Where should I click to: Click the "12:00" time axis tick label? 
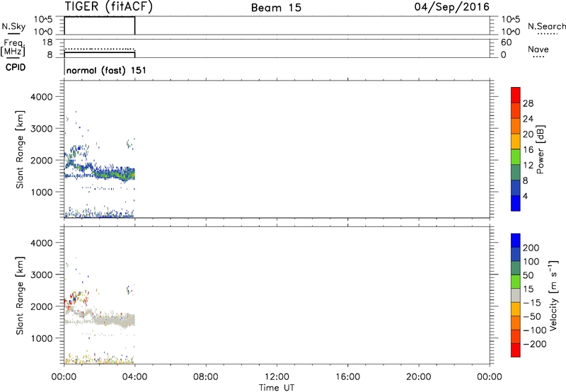277,377
